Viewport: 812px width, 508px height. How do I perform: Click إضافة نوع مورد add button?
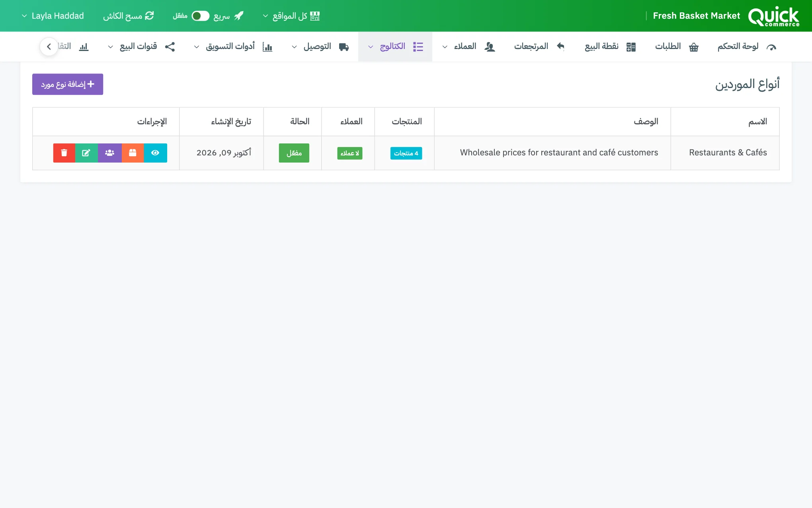coord(68,84)
